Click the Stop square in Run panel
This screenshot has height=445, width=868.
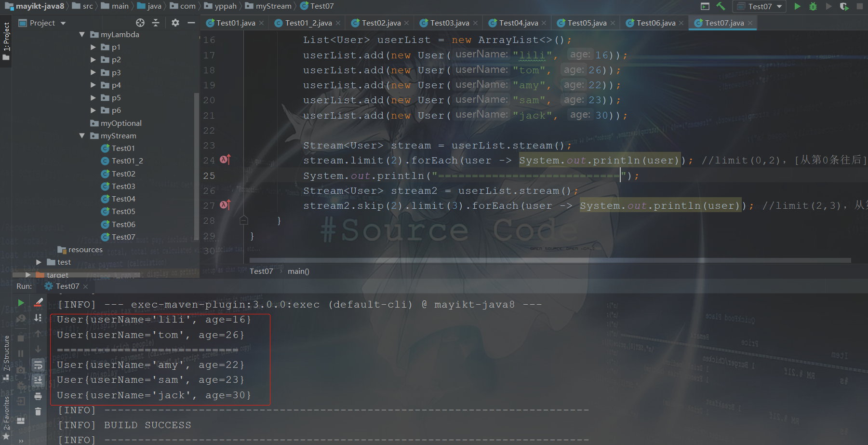pos(21,338)
